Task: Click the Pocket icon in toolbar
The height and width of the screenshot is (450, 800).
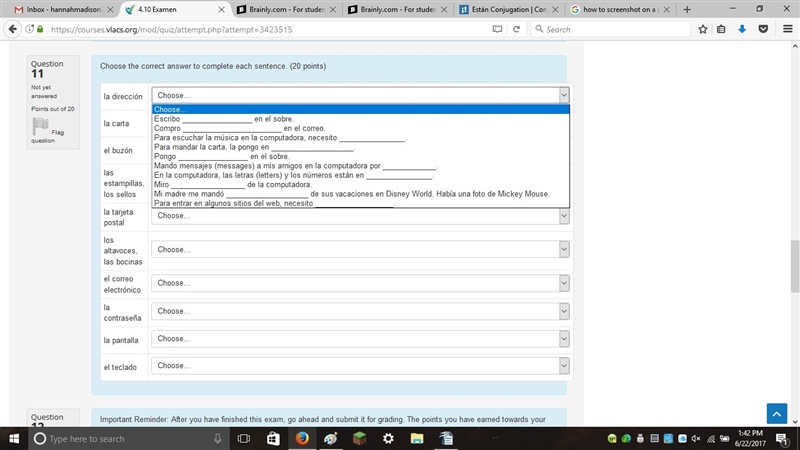Action: 763,29
